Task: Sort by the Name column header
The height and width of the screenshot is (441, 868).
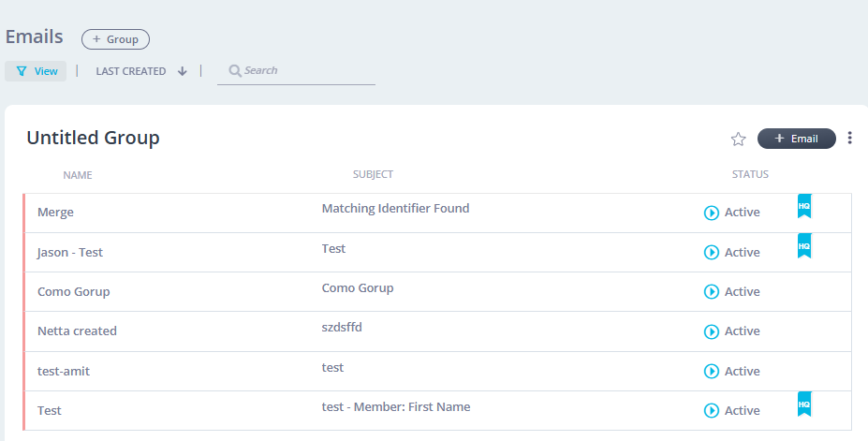Action: [78, 175]
